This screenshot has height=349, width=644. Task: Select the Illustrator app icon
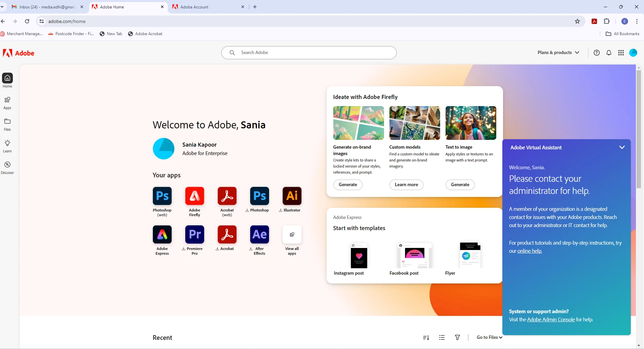[x=292, y=196]
